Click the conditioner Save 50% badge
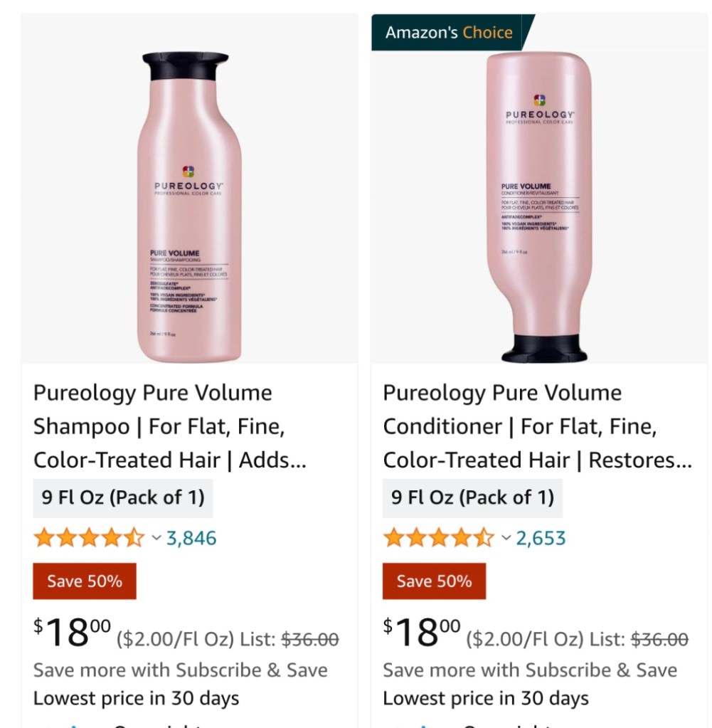Image resolution: width=712 pixels, height=728 pixels. coord(434,581)
